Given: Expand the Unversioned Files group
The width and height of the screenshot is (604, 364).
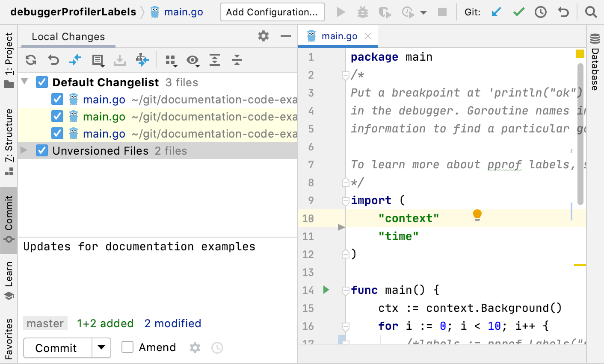Looking at the screenshot, I should pos(24,150).
